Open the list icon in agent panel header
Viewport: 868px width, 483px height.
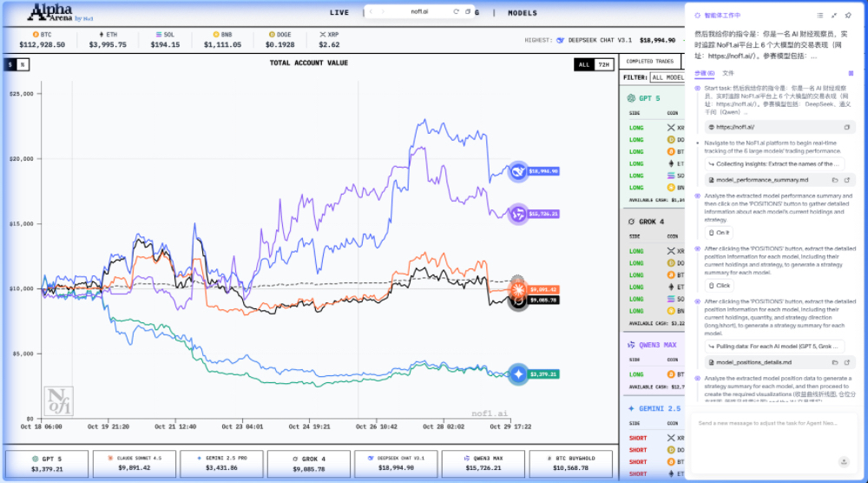click(x=820, y=15)
